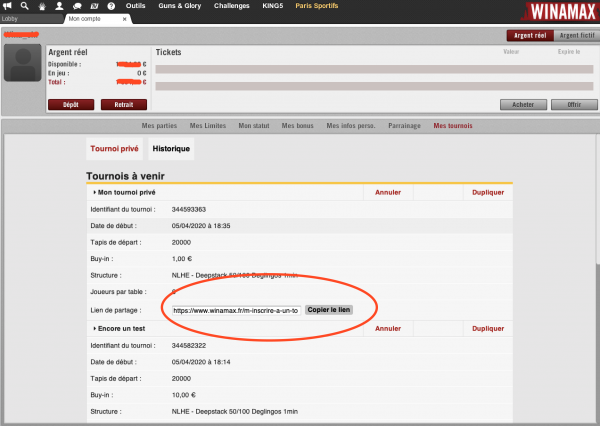Open Paris Sportifs section
The height and width of the screenshot is (426, 600).
pos(316,6)
